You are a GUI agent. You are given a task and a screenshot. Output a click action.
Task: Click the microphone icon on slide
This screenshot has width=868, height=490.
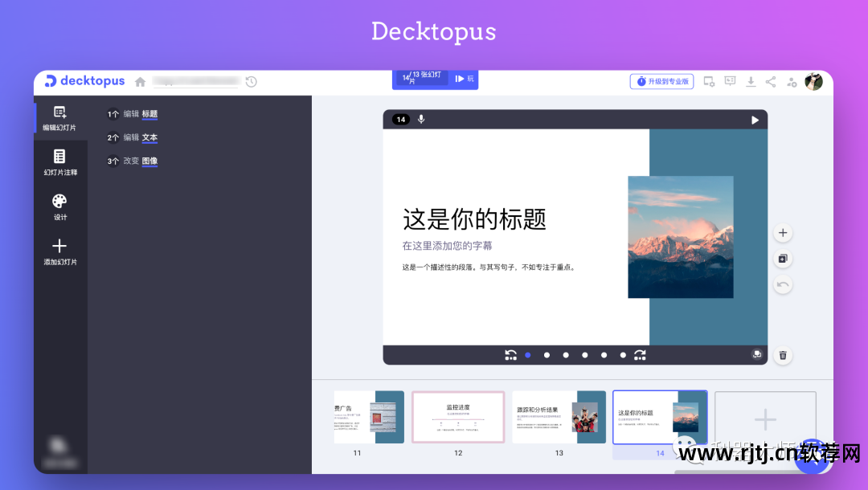click(421, 120)
